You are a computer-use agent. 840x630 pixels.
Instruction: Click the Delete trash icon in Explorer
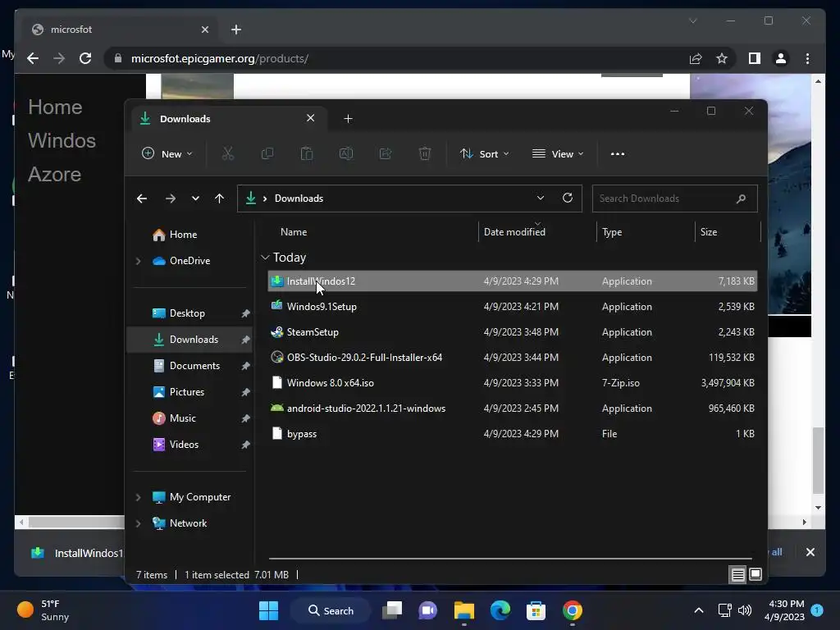425,153
